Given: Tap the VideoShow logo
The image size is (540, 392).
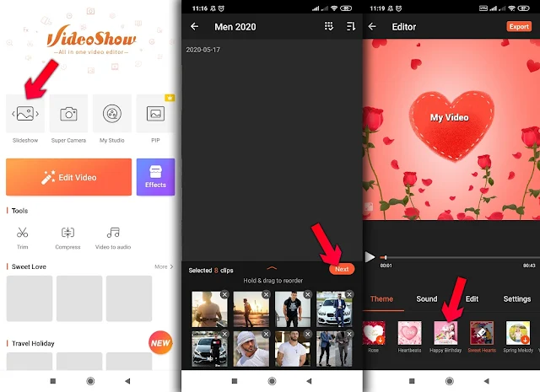Looking at the screenshot, I should click(x=92, y=39).
